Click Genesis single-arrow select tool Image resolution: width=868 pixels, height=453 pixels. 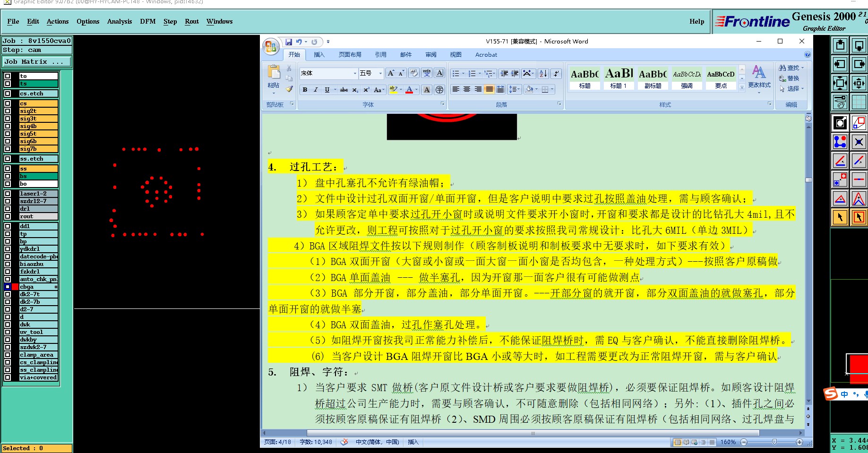[x=840, y=217]
